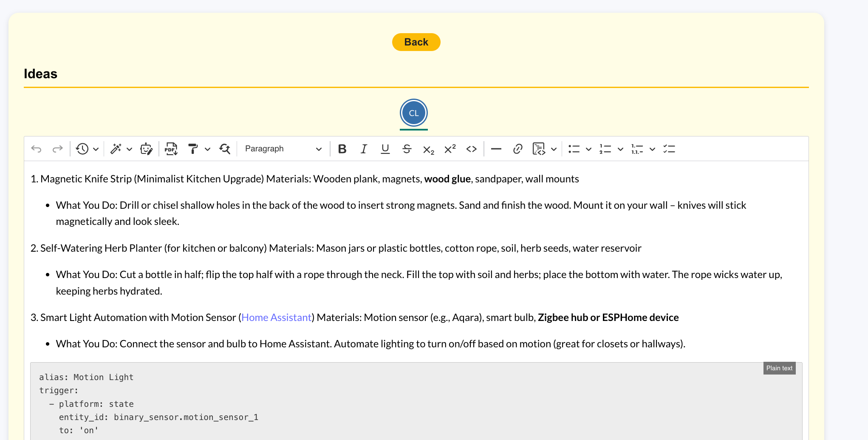Click the 'alias: Motion Light' code line
The width and height of the screenshot is (868, 440).
[x=86, y=377]
